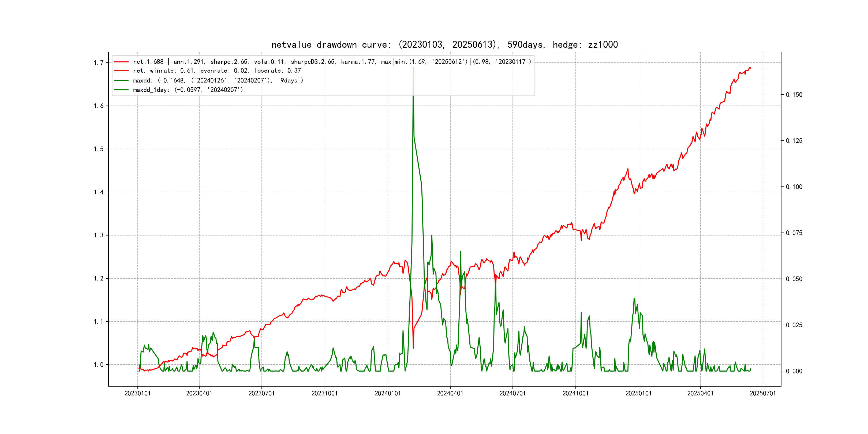Screen dimensions: 868x434
Task: Click right y-axis label 0.075
Action: click(x=794, y=233)
